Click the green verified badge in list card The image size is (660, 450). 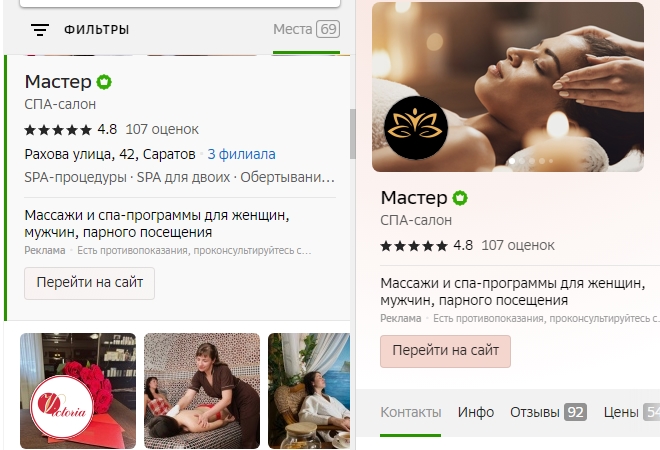(104, 82)
